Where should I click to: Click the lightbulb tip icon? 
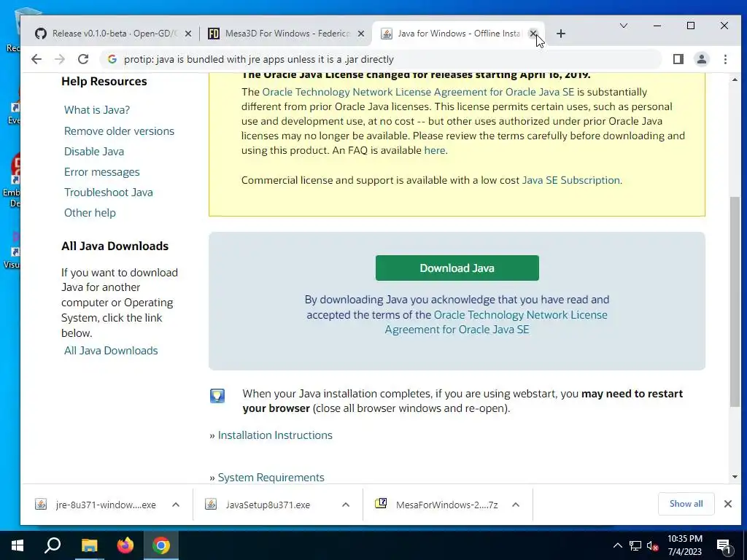(x=217, y=396)
